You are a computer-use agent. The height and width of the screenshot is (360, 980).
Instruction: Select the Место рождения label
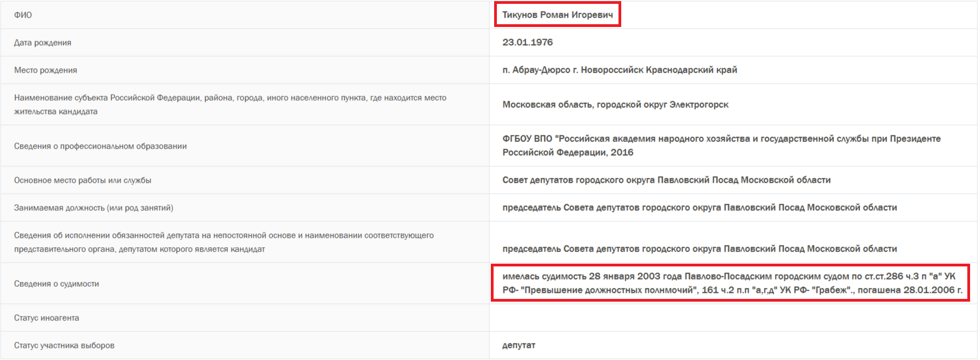pos(46,70)
